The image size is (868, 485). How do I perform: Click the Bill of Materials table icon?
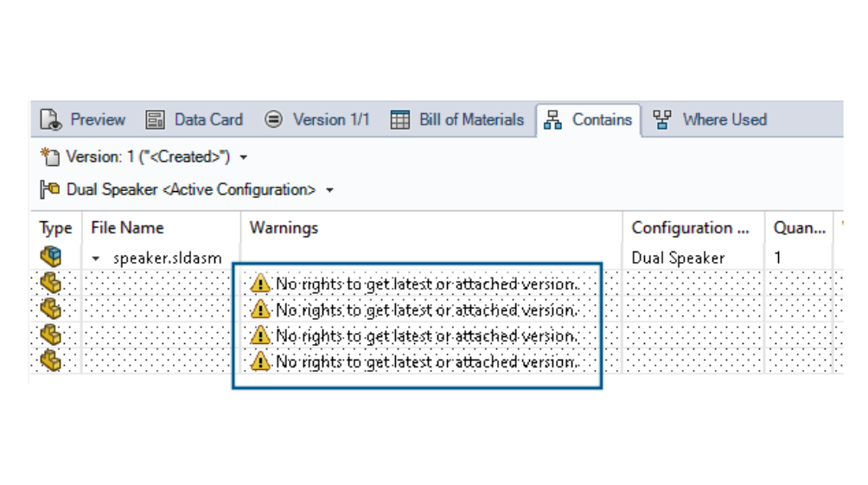399,119
